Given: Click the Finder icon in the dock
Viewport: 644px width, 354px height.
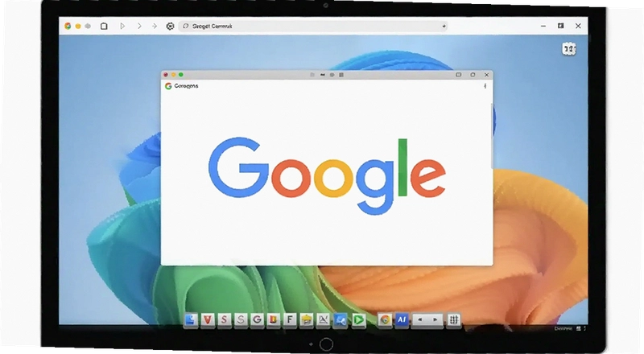Looking at the screenshot, I should pos(191,319).
